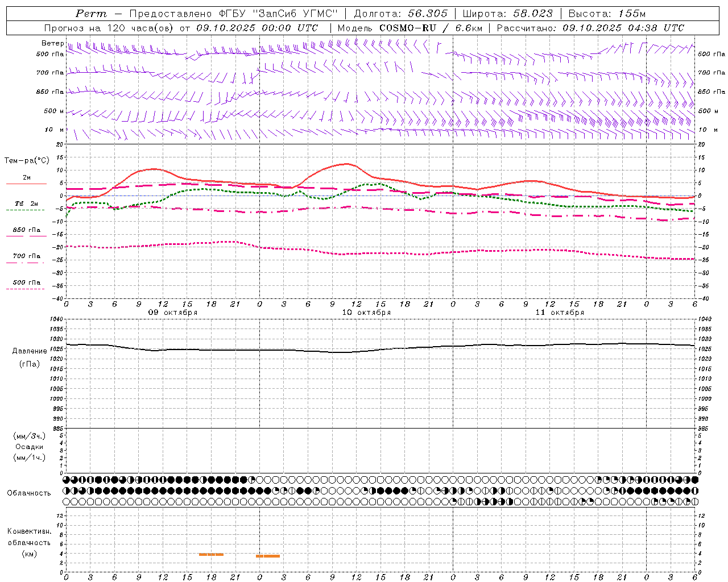Viewport: 728px width, 582px height.
Task: Select the "(мм/1ч.)" precipitation unit label
Action: point(30,457)
